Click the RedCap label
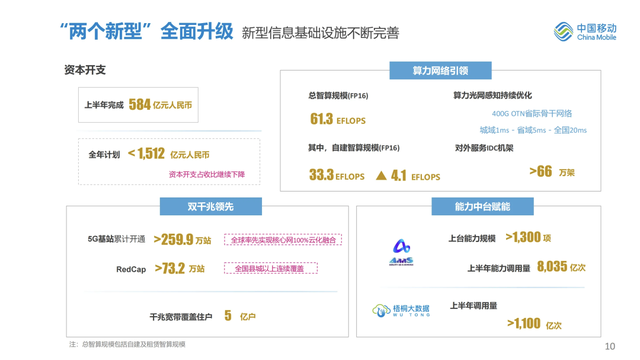The height and width of the screenshot is (360, 640). (x=131, y=269)
